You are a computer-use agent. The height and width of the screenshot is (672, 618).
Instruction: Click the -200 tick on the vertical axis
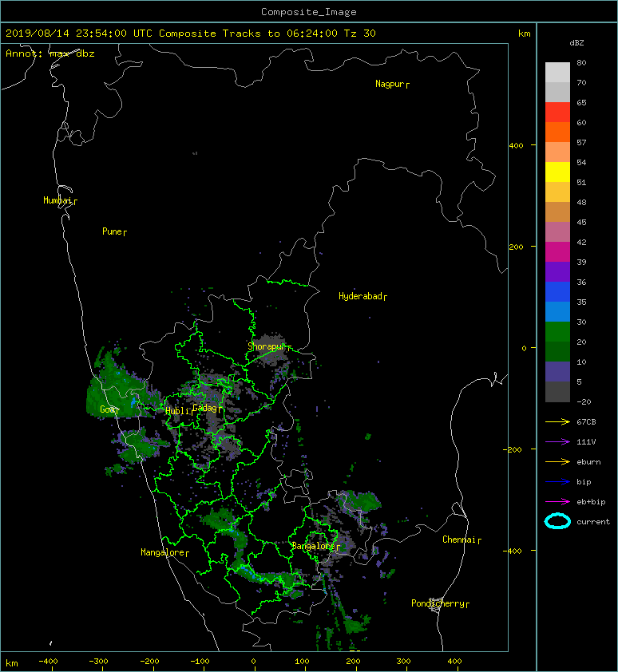pyautogui.click(x=513, y=449)
